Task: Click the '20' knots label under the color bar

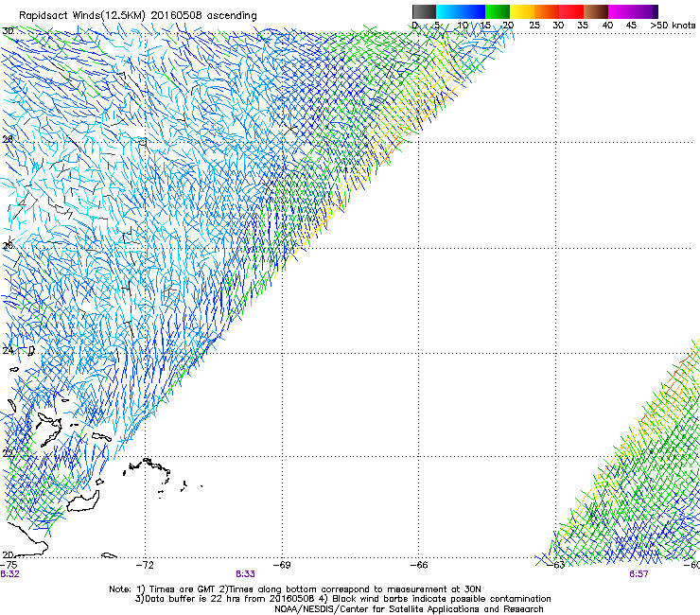Action: click(508, 26)
